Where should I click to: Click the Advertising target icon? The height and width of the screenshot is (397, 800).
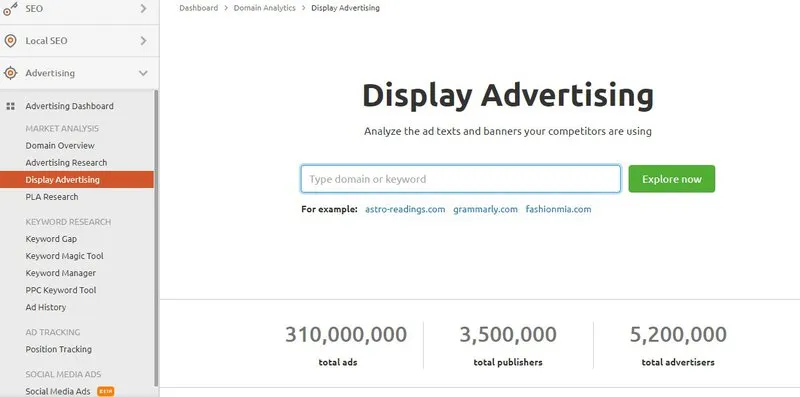coord(10,73)
